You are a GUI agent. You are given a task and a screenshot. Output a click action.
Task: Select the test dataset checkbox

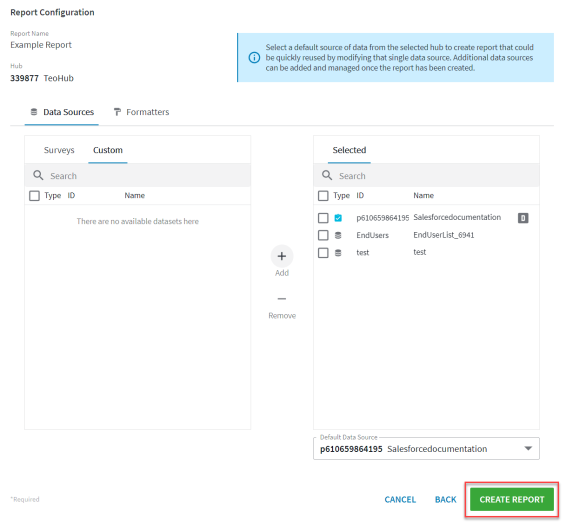pyautogui.click(x=323, y=253)
